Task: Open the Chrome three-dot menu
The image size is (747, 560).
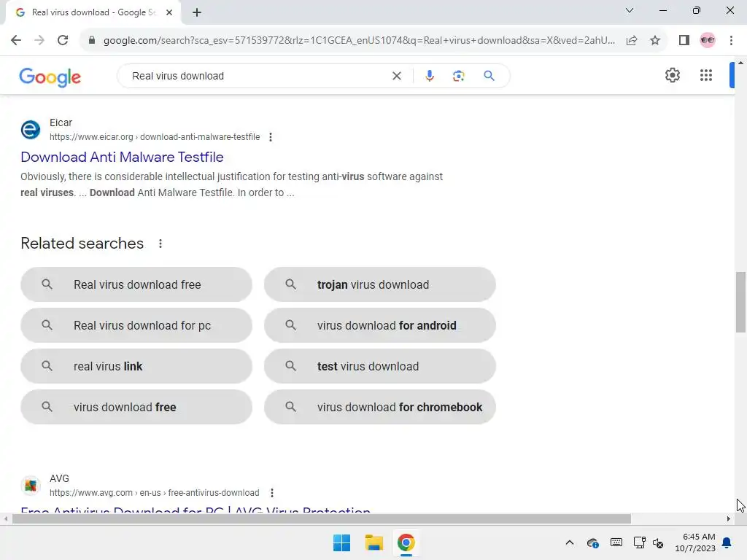Action: pyautogui.click(x=731, y=41)
